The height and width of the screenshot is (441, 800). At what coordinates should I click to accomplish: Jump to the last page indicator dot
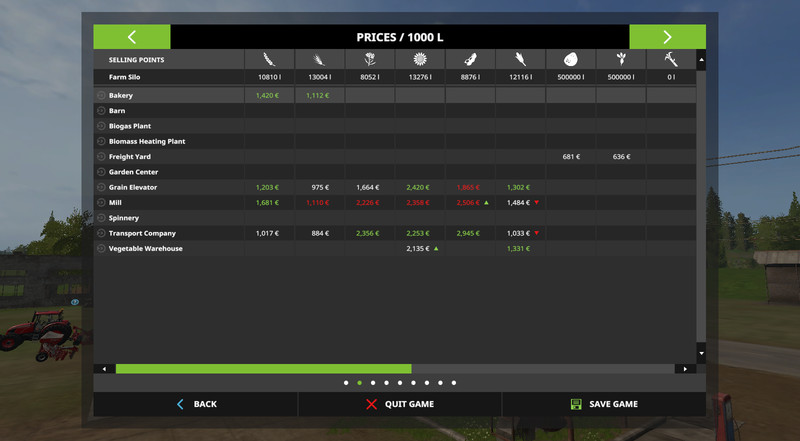point(454,382)
